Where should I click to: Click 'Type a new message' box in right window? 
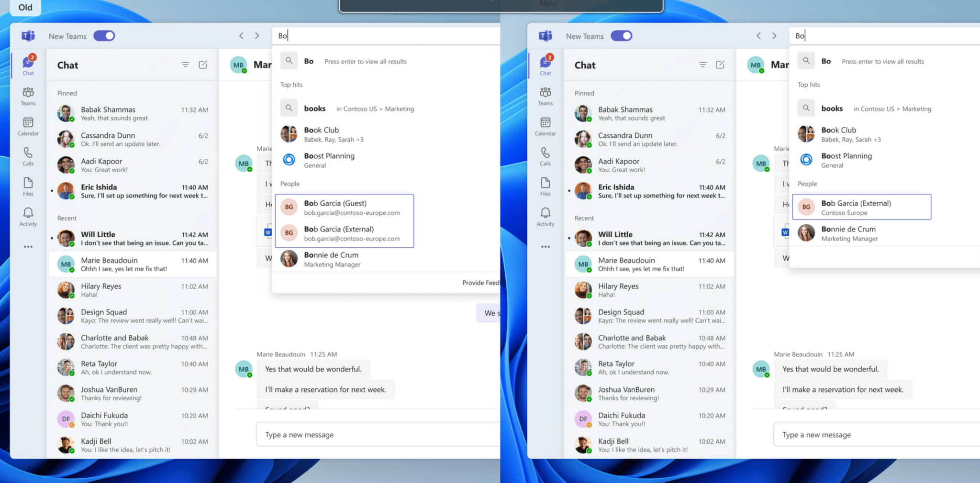pyautogui.click(x=877, y=434)
